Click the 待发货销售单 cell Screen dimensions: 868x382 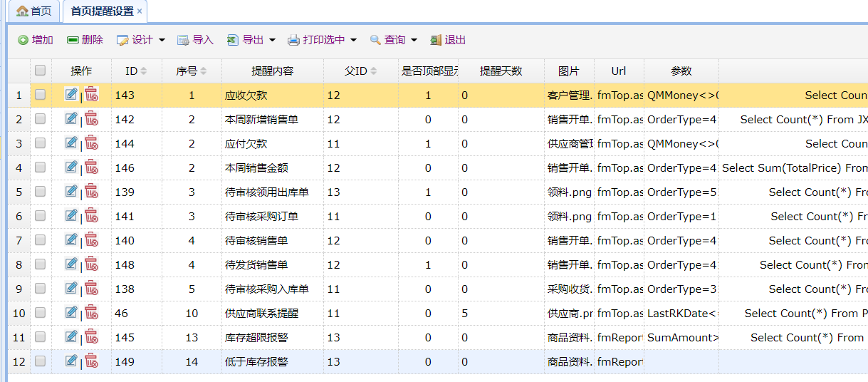256,264
